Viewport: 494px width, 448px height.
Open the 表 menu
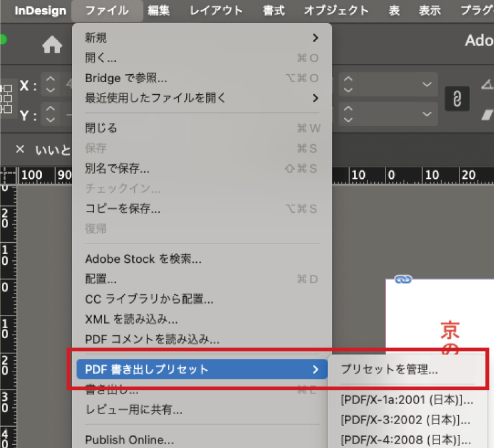tap(394, 11)
